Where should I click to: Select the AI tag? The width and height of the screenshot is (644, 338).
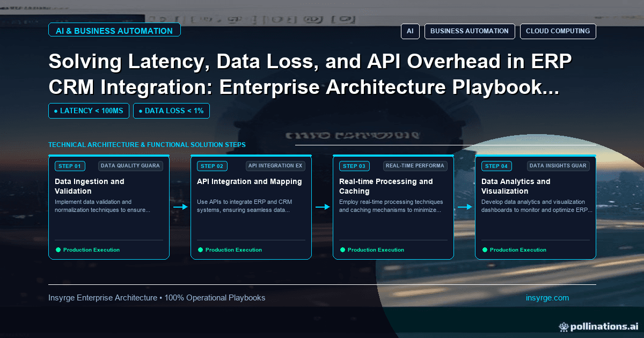pos(410,31)
